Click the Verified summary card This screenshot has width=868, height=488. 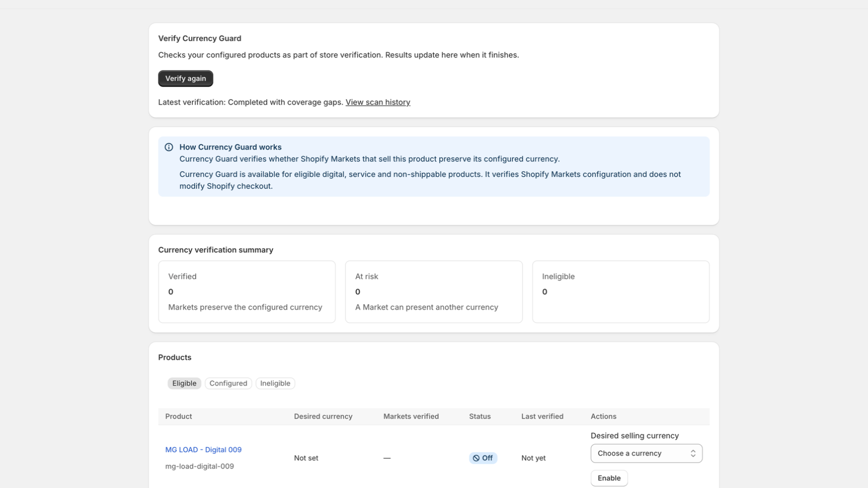point(247,292)
